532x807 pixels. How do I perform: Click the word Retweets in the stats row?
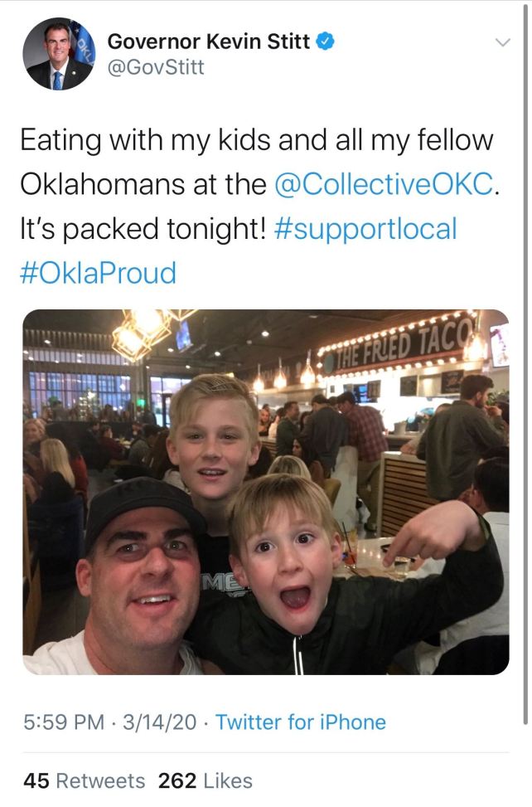click(x=100, y=780)
